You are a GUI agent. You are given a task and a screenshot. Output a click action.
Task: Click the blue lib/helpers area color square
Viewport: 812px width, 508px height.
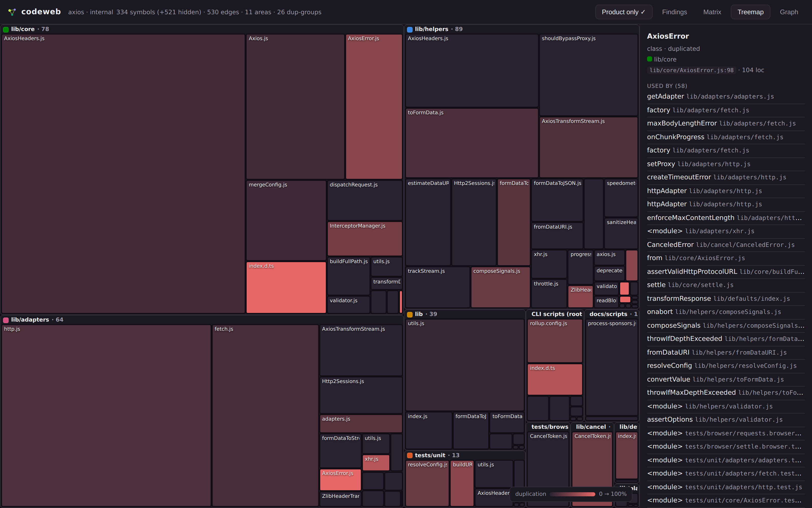click(410, 29)
